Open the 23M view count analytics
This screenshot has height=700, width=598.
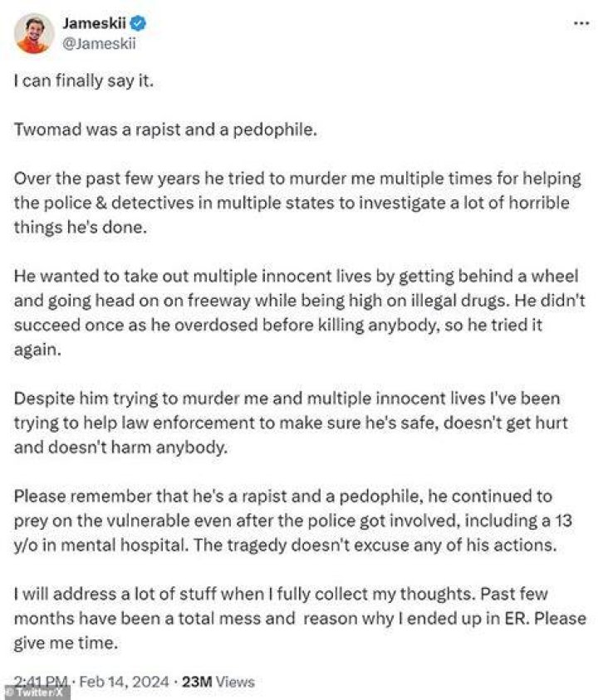(x=197, y=682)
